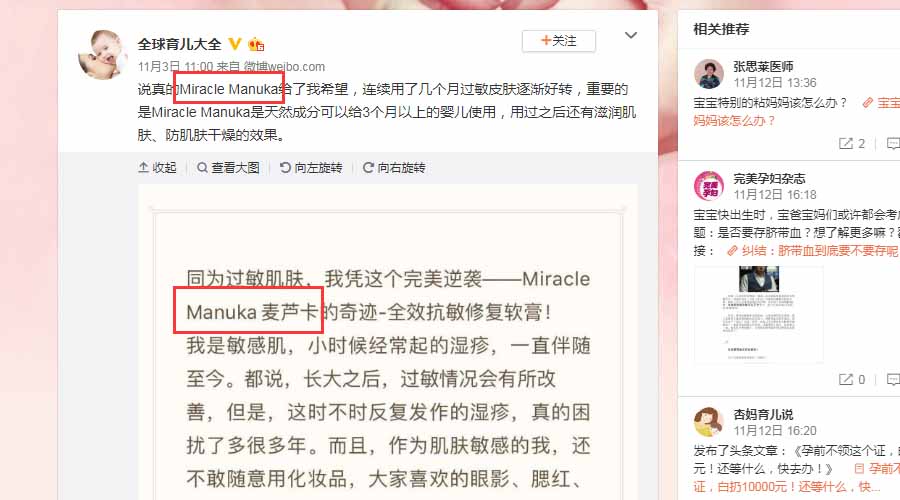Open the post options chevron menu
The height and width of the screenshot is (500, 900).
631,36
